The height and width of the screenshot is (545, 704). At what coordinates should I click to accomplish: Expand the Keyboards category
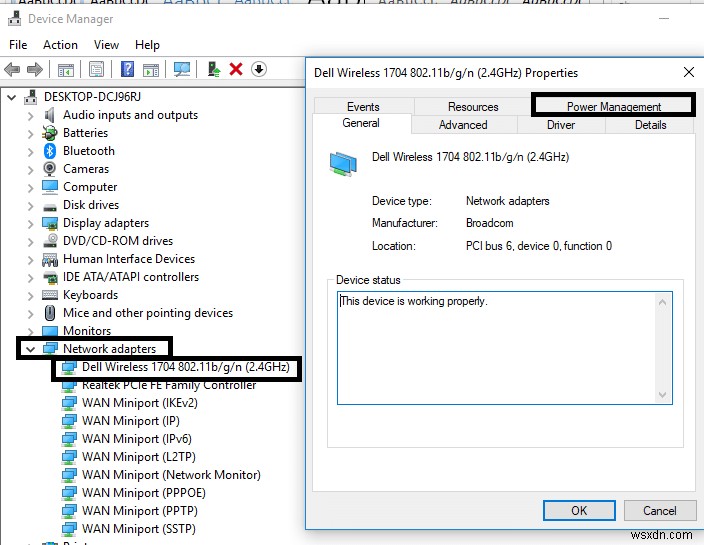click(30, 295)
